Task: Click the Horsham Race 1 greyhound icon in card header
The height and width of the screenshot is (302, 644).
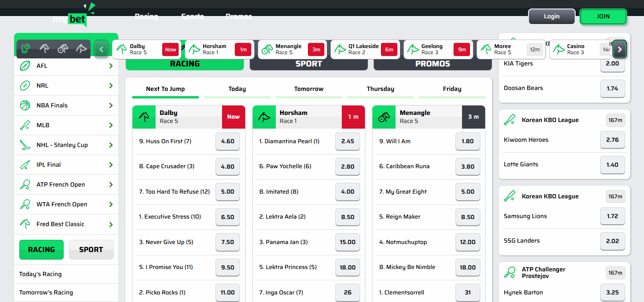Action: 264,117
